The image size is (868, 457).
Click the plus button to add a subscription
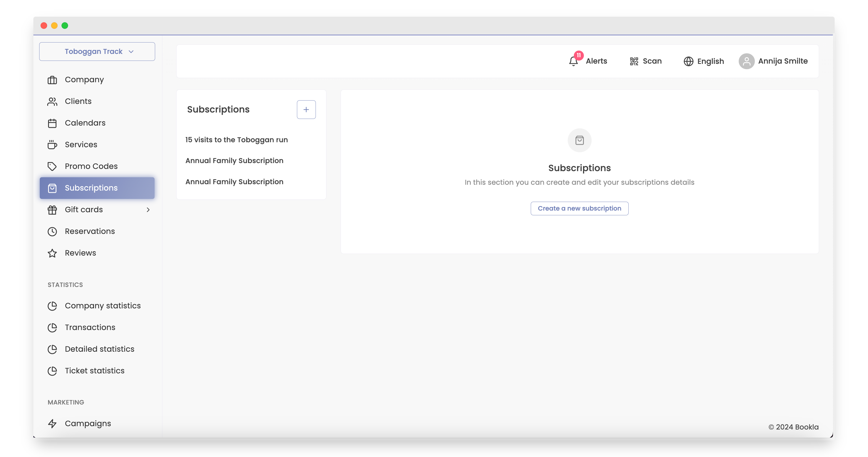pyautogui.click(x=306, y=109)
